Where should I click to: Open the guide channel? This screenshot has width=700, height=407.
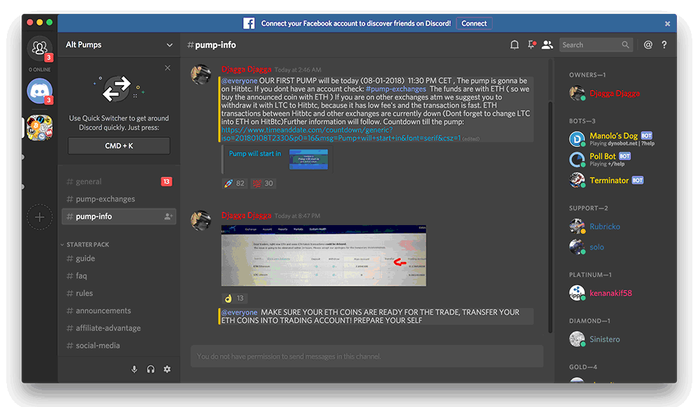click(x=119, y=258)
